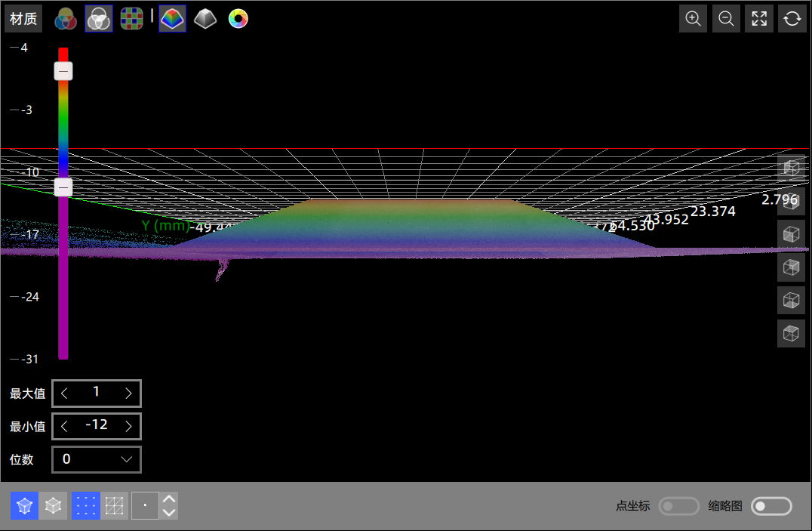The height and width of the screenshot is (531, 812).
Task: Select the rainbow height-map pyramid icon
Action: click(x=173, y=19)
